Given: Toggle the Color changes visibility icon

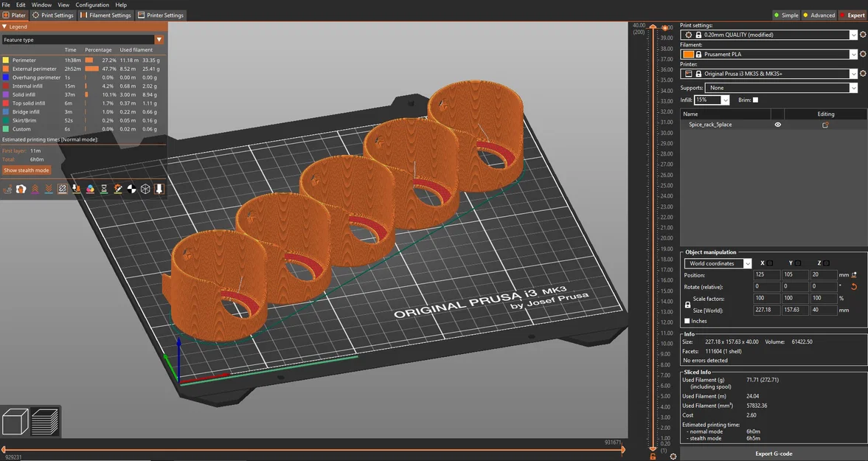Looking at the screenshot, I should 90,189.
